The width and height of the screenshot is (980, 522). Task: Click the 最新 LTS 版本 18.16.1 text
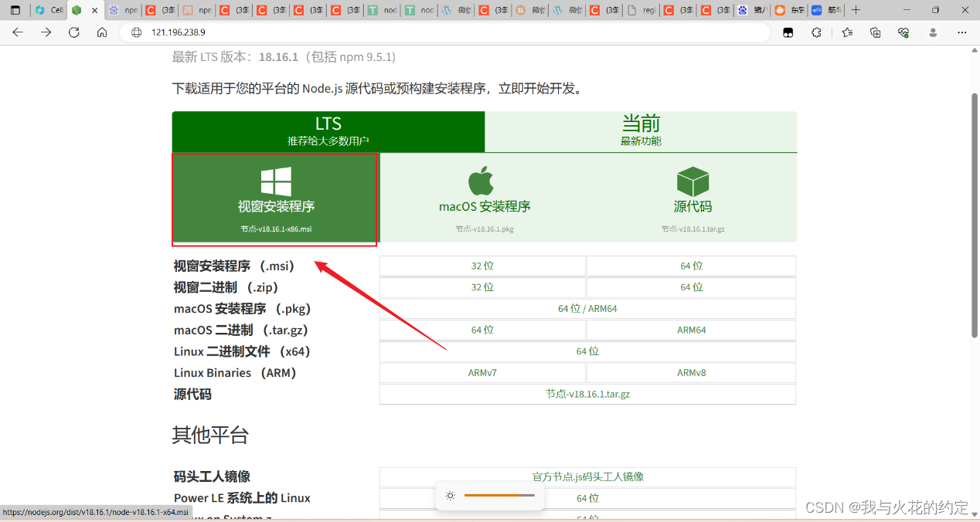284,57
